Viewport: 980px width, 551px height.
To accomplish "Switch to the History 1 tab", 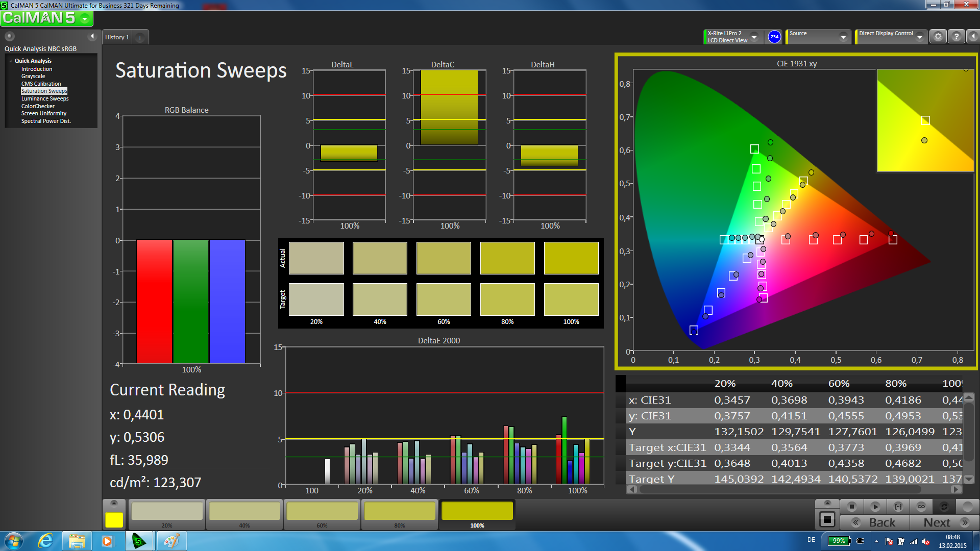I will pyautogui.click(x=117, y=37).
